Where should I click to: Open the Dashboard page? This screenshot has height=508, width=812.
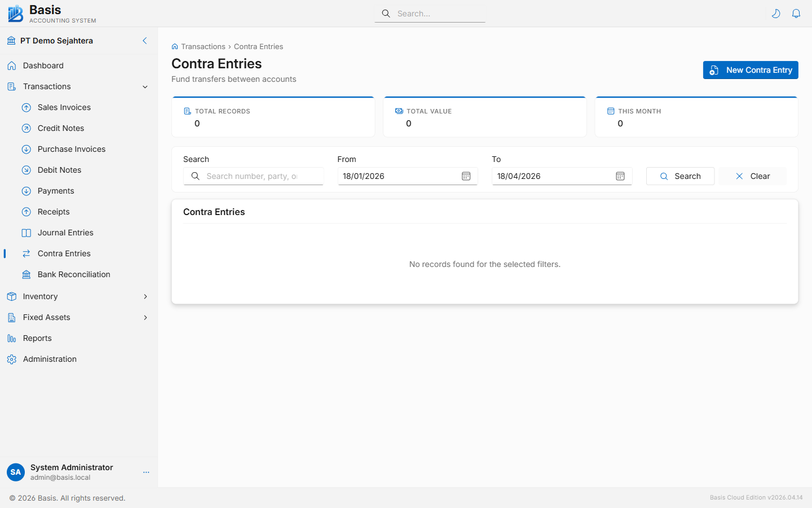pos(43,65)
